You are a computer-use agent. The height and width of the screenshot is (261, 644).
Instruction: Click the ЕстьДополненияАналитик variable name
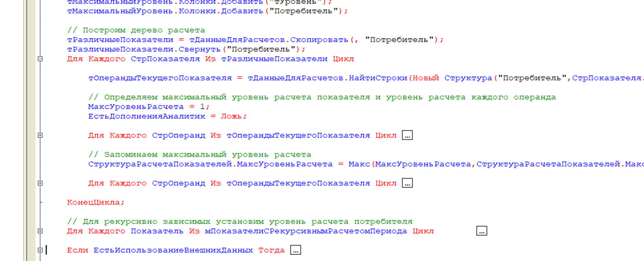(x=146, y=116)
